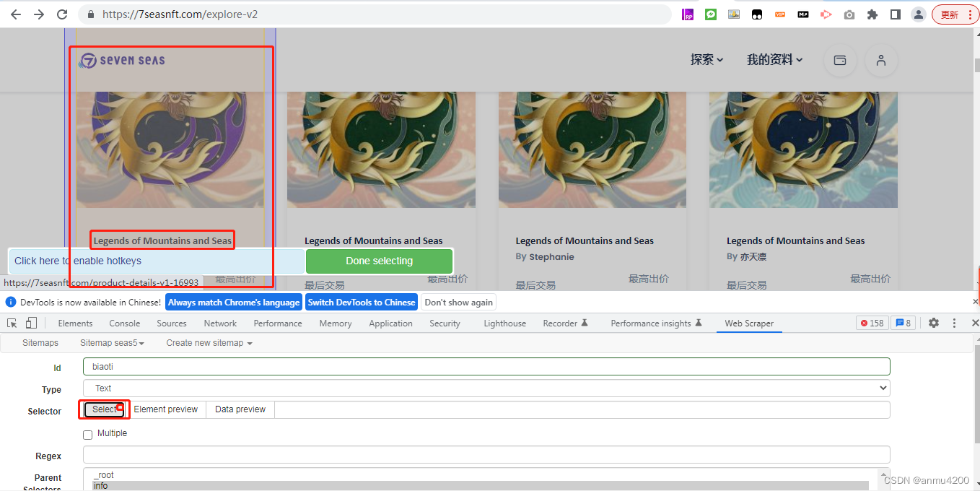Image resolution: width=980 pixels, height=491 pixels.
Task: Expand Create new sitemap dropdown
Action: (x=209, y=343)
